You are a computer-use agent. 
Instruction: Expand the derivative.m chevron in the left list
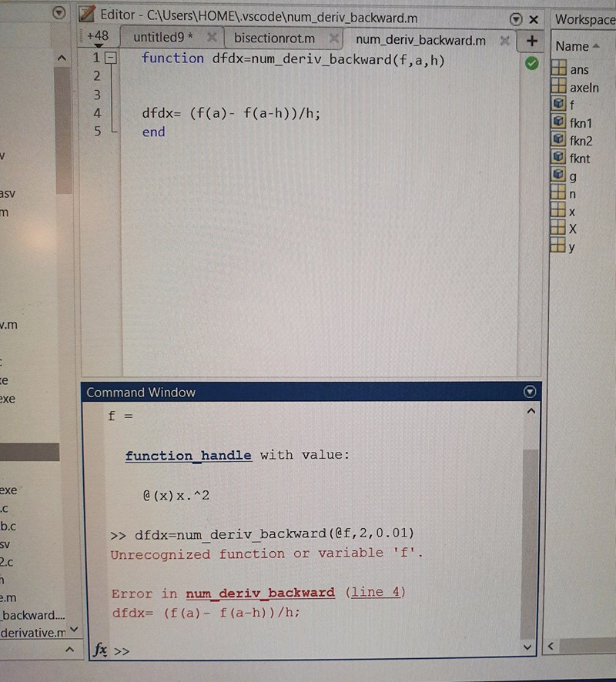[x=74, y=630]
